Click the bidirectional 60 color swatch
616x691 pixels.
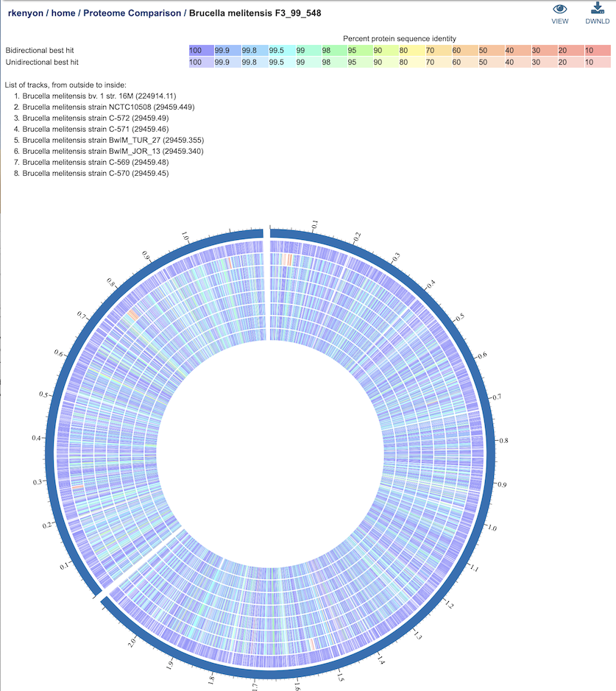click(465, 50)
